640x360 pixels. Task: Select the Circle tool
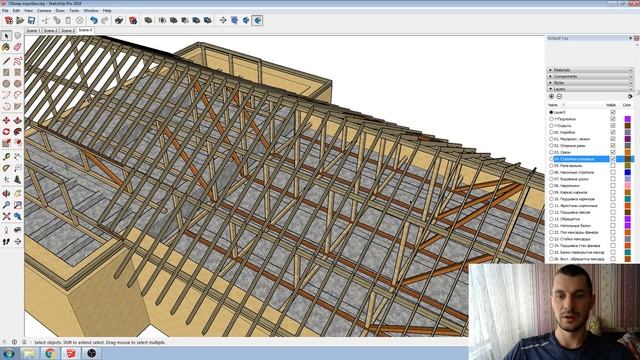point(6,84)
